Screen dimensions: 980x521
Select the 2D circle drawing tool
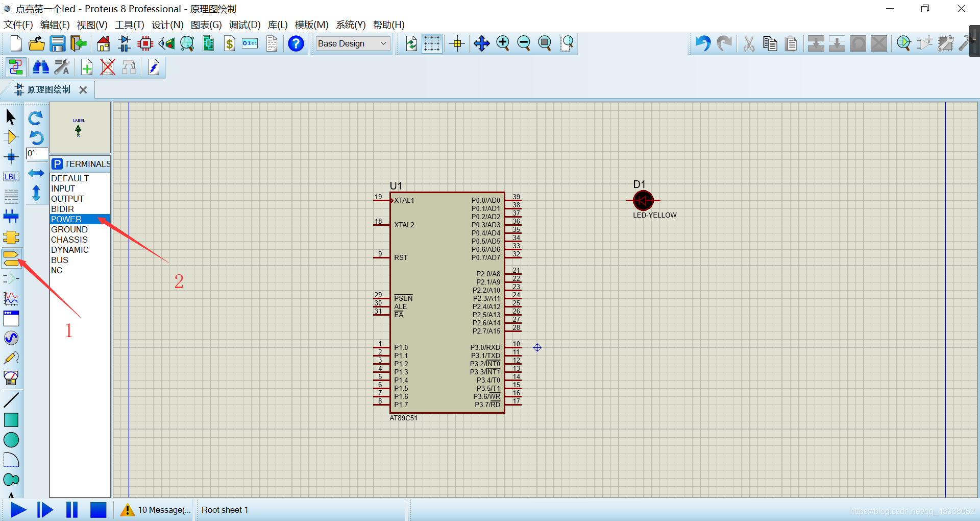(11, 440)
